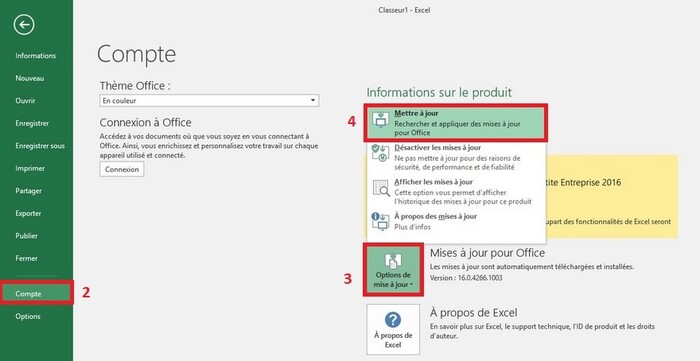Choose Enregistrer in the backstage menu
Image resolution: width=700 pixels, height=361 pixels.
click(x=32, y=123)
